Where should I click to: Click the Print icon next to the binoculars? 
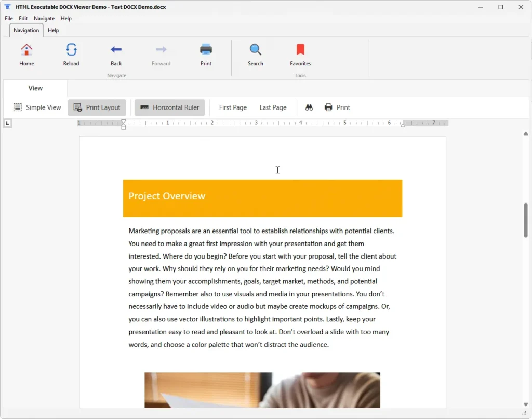[x=328, y=107]
